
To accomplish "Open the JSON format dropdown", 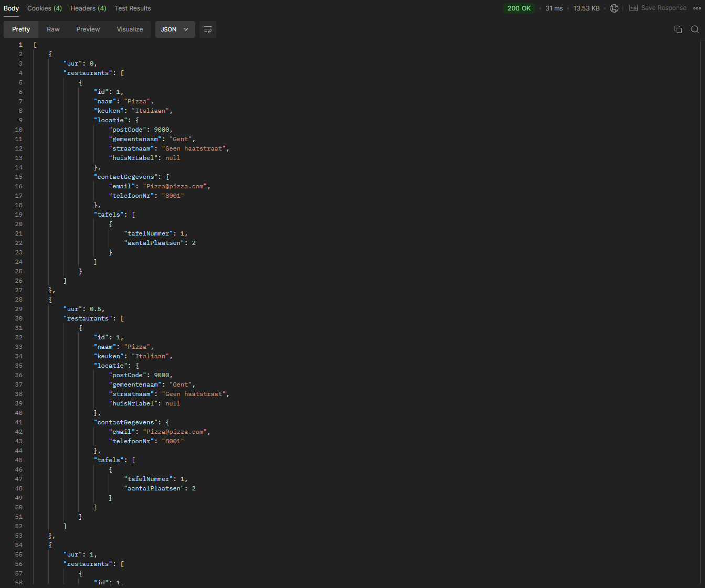I will click(x=175, y=29).
